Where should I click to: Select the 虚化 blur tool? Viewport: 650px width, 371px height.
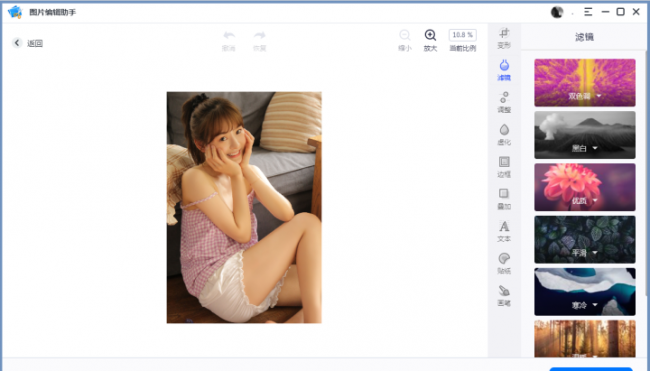pyautogui.click(x=504, y=135)
